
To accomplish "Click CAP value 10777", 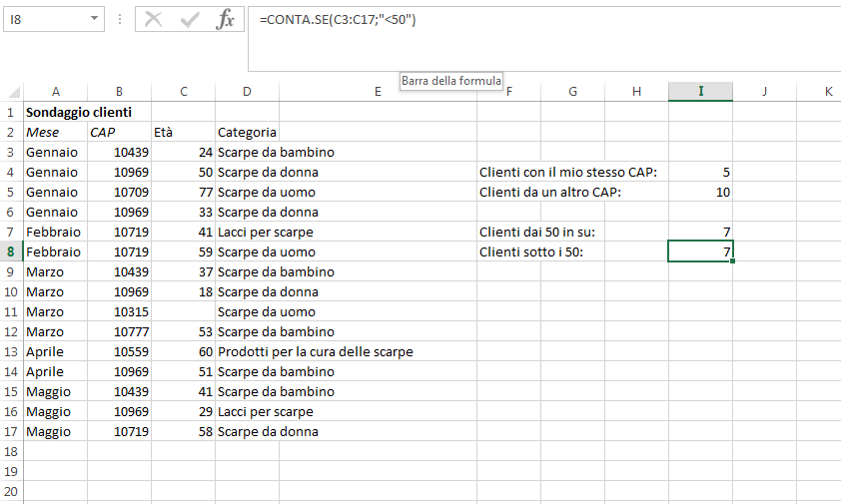I will point(119,332).
